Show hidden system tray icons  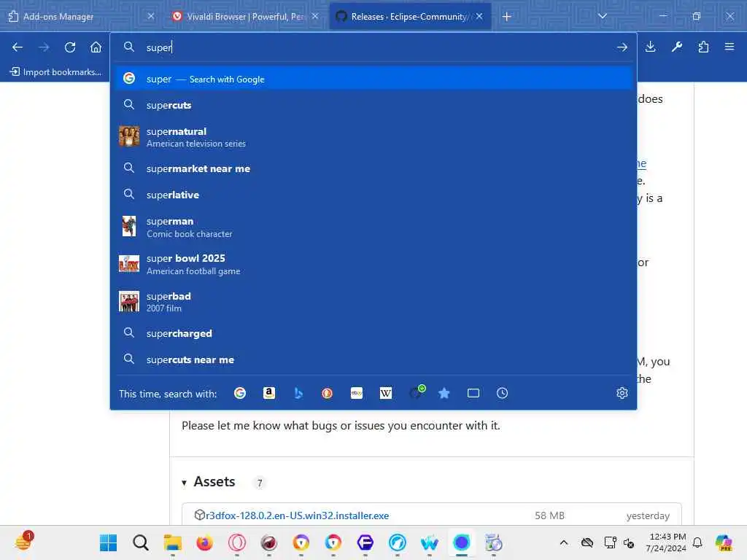pos(564,542)
